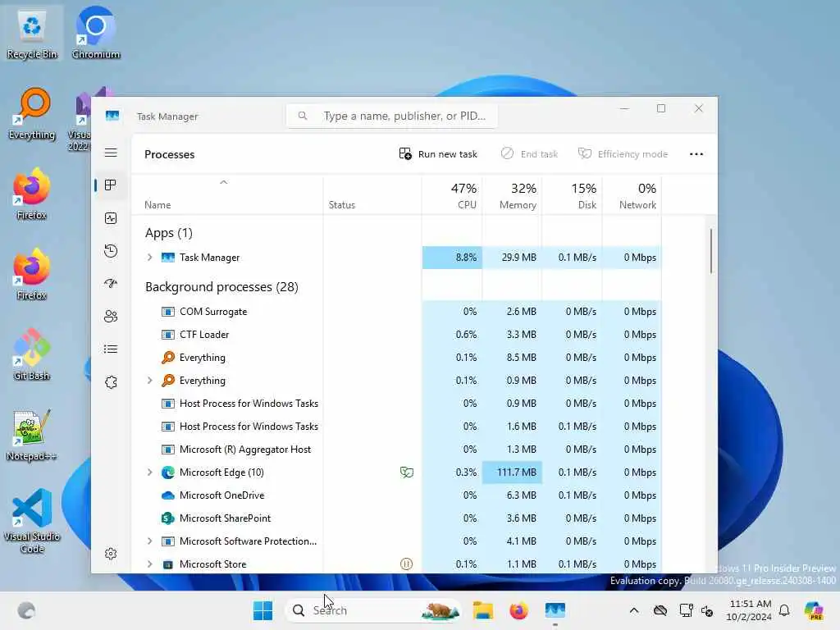Click the Everything desktop shortcut
840x630 pixels.
click(x=32, y=114)
